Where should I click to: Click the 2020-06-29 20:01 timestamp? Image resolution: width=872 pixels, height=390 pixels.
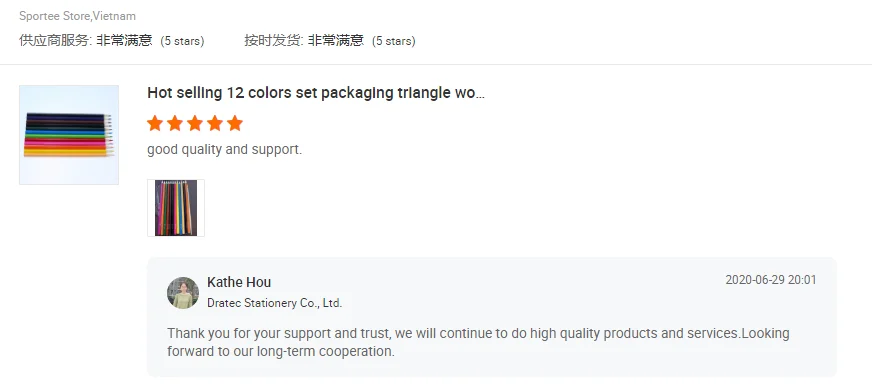click(x=771, y=280)
